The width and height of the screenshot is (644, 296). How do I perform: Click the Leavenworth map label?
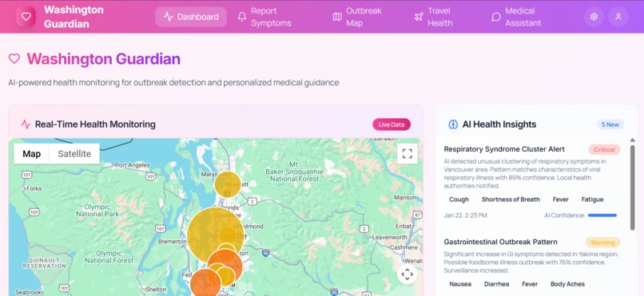click(389, 238)
